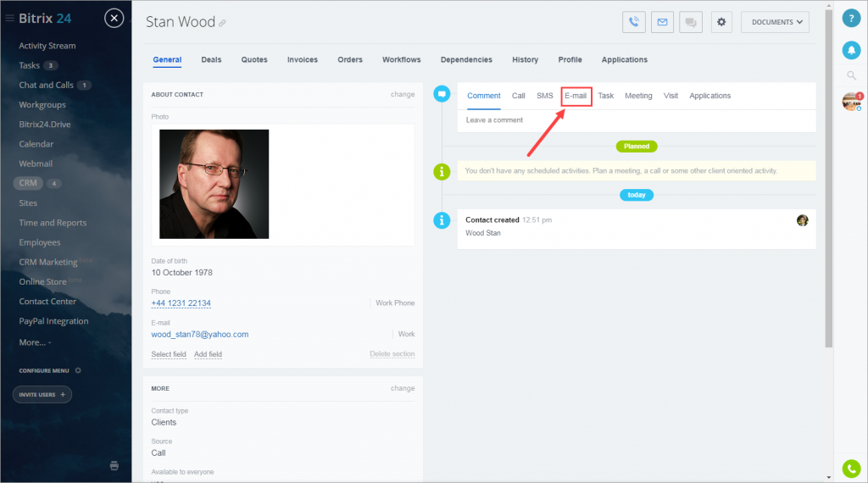Viewport: 868px width, 483px height.
Task: Open the Dependencies tab
Action: [x=466, y=60]
